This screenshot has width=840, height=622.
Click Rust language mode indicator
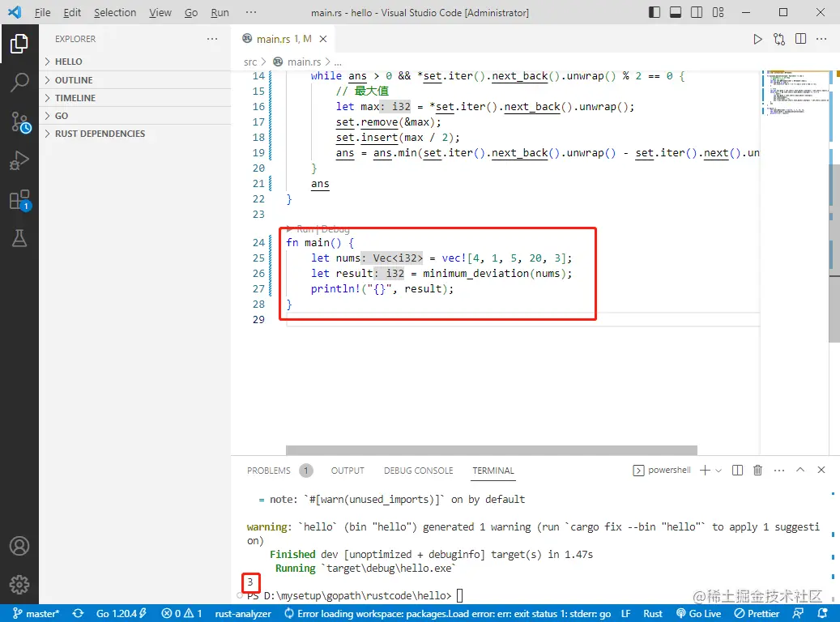click(x=653, y=613)
